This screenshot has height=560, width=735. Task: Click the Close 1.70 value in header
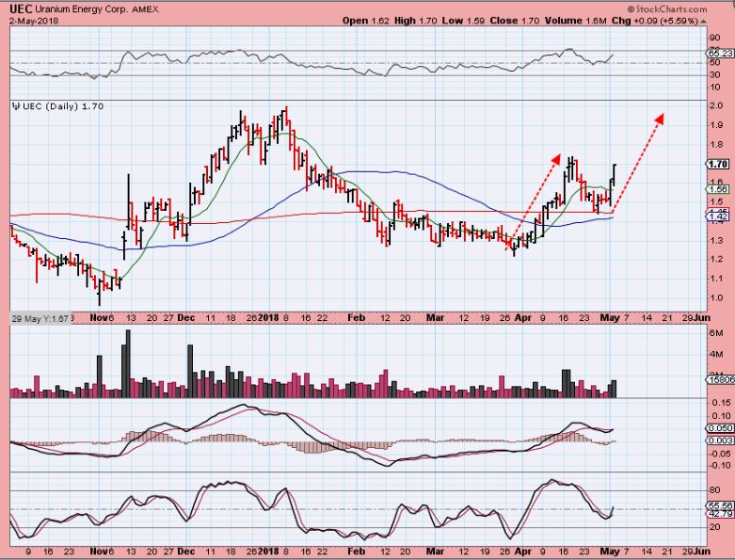[514, 21]
